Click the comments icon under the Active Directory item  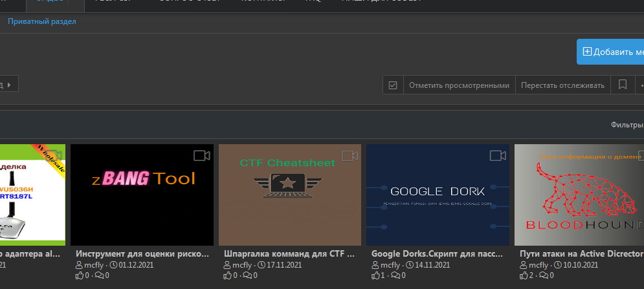544,275
